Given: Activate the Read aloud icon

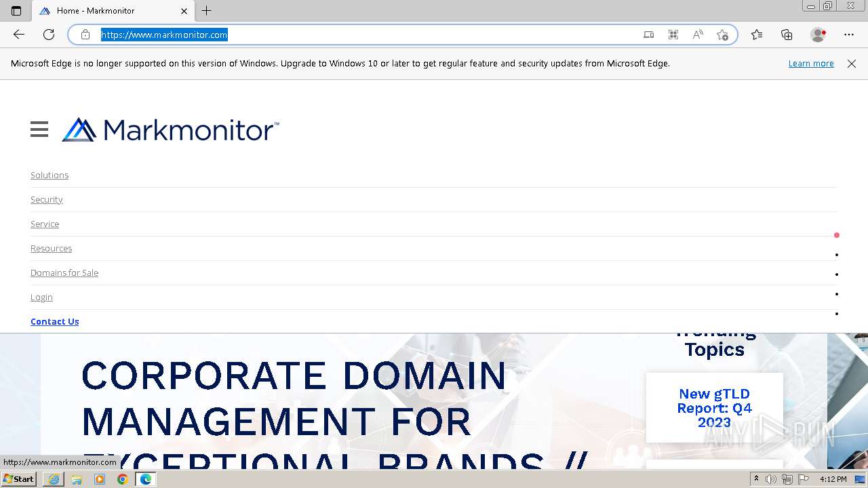Looking at the screenshot, I should 698,35.
